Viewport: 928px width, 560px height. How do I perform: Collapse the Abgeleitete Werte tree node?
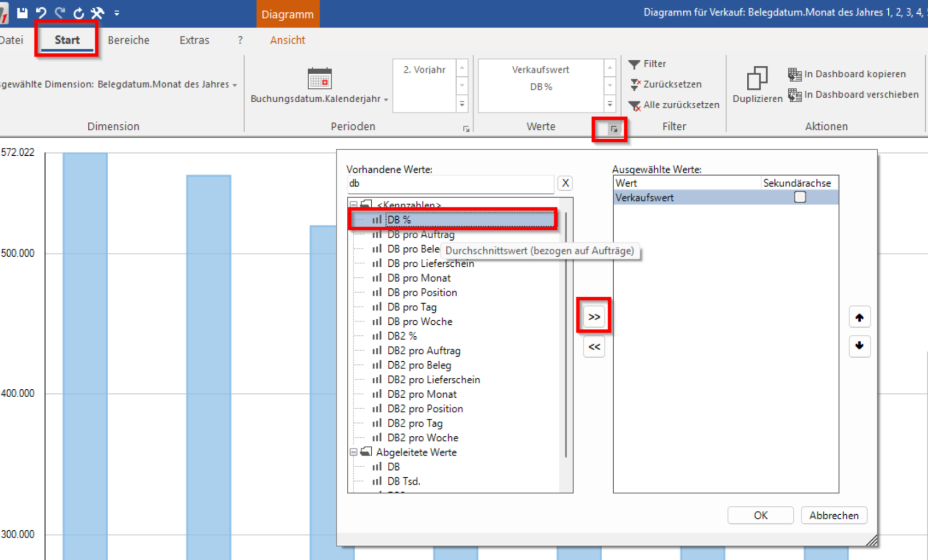click(354, 452)
